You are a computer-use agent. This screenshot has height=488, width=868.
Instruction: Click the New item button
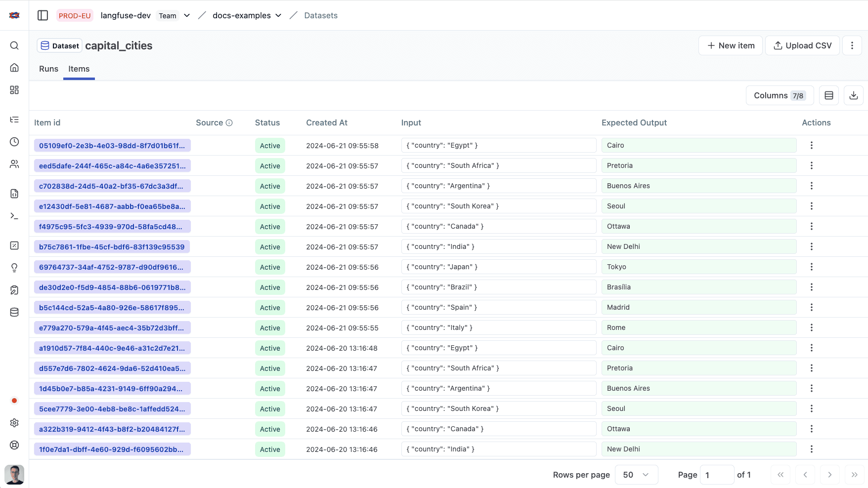pos(730,45)
